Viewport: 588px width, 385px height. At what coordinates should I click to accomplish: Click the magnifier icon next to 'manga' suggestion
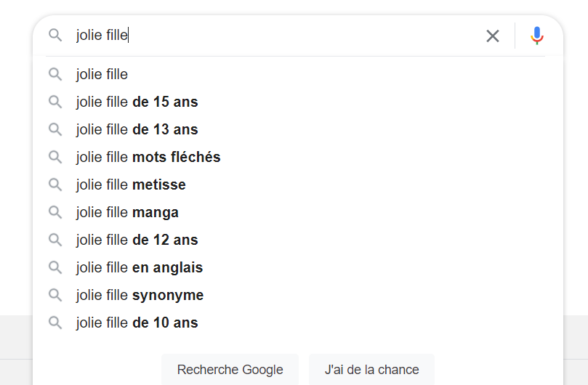(x=55, y=212)
